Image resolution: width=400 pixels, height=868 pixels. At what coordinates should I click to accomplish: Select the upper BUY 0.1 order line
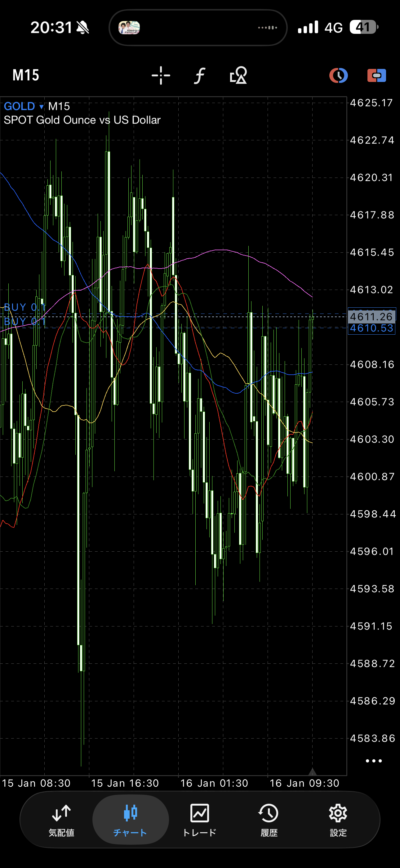[x=24, y=307]
